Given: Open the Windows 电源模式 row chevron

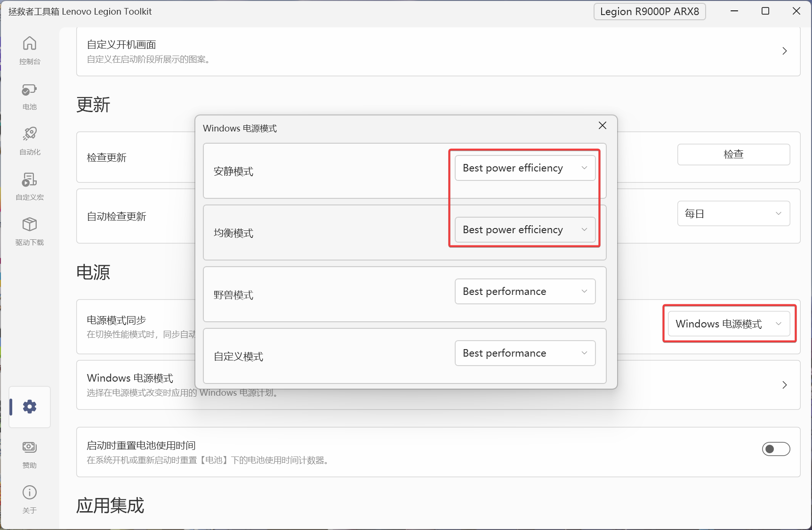Looking at the screenshot, I should [x=785, y=385].
